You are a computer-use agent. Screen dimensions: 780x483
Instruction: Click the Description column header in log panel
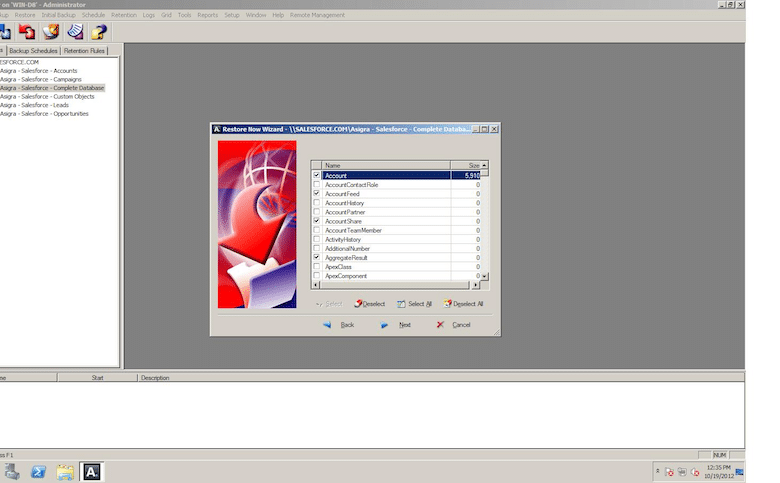click(441, 378)
